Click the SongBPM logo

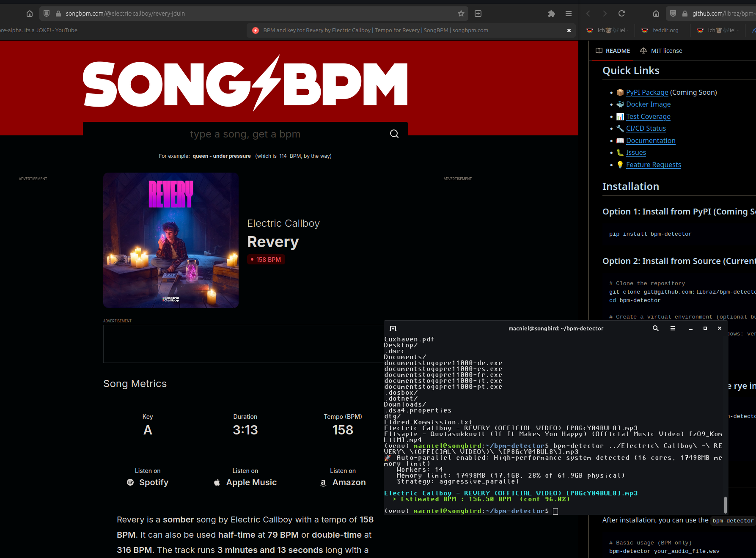pyautogui.click(x=245, y=83)
